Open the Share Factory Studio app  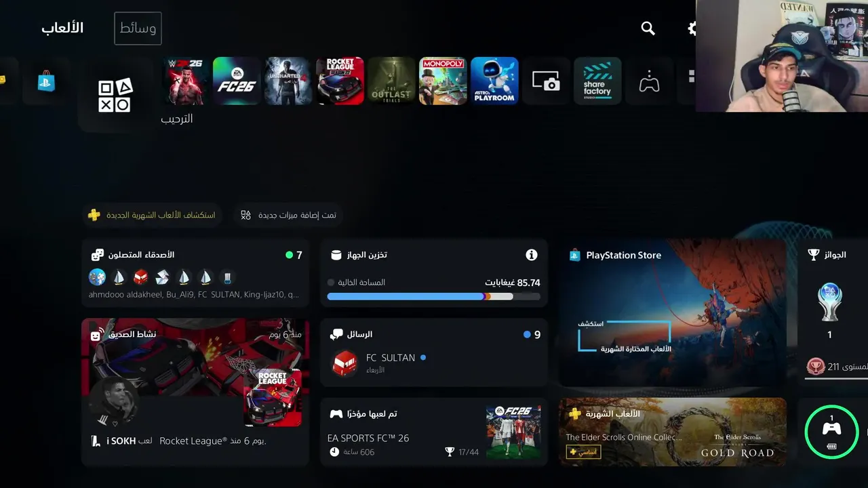[597, 81]
